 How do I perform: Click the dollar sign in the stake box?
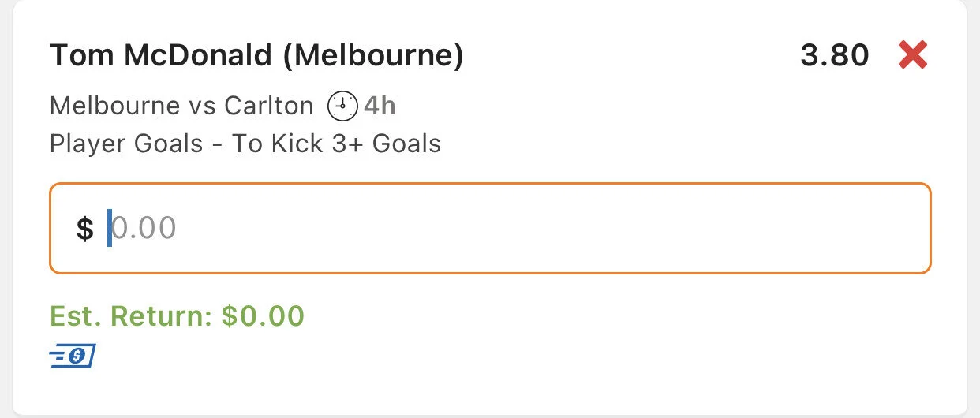[x=84, y=230]
